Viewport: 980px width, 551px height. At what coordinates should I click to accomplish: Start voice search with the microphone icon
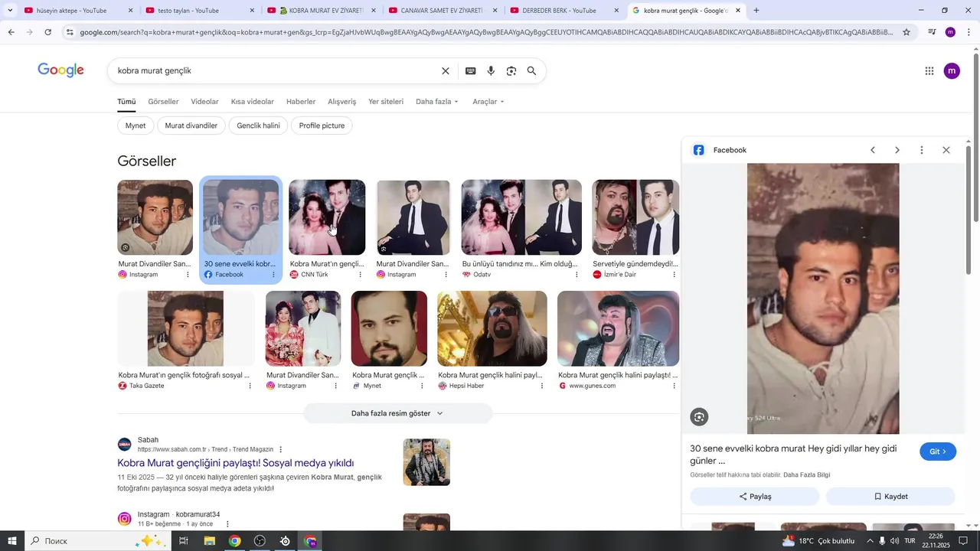coord(491,71)
